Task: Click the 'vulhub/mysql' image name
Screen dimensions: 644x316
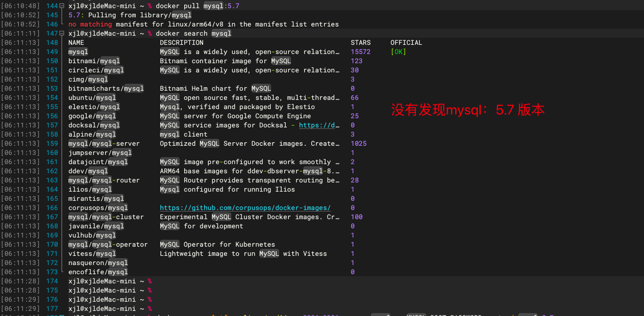Action: [92, 235]
